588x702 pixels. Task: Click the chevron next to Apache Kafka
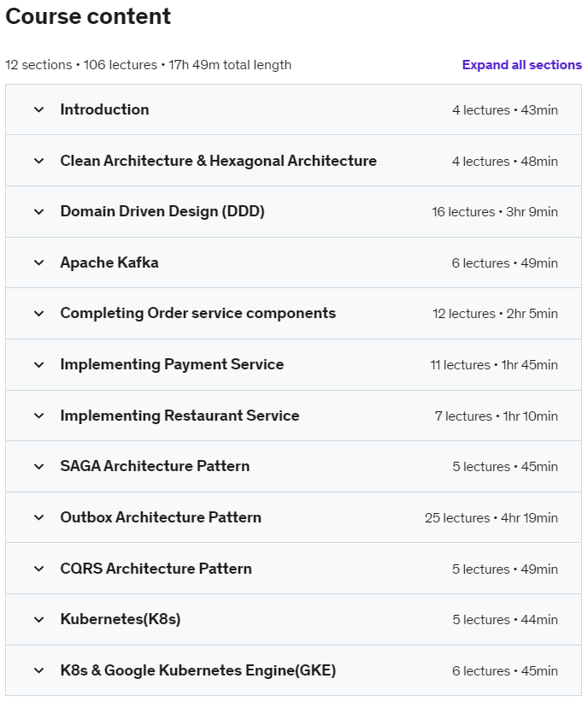38,263
